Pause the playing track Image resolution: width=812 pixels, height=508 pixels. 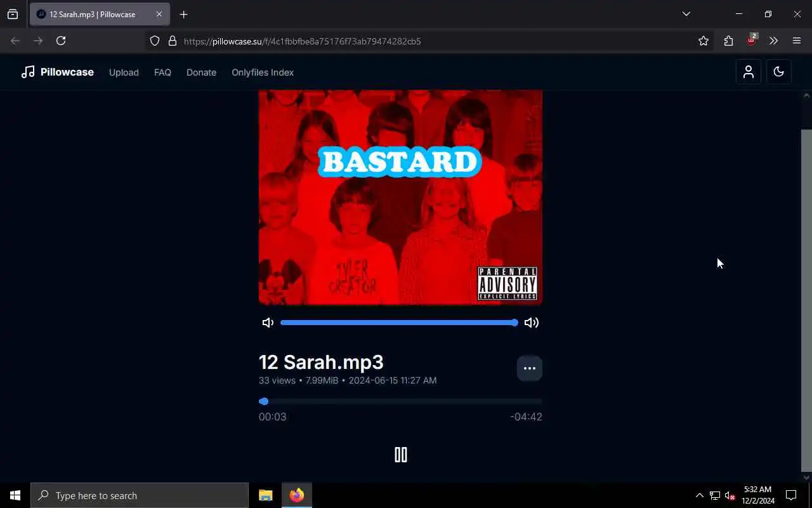pyautogui.click(x=400, y=455)
